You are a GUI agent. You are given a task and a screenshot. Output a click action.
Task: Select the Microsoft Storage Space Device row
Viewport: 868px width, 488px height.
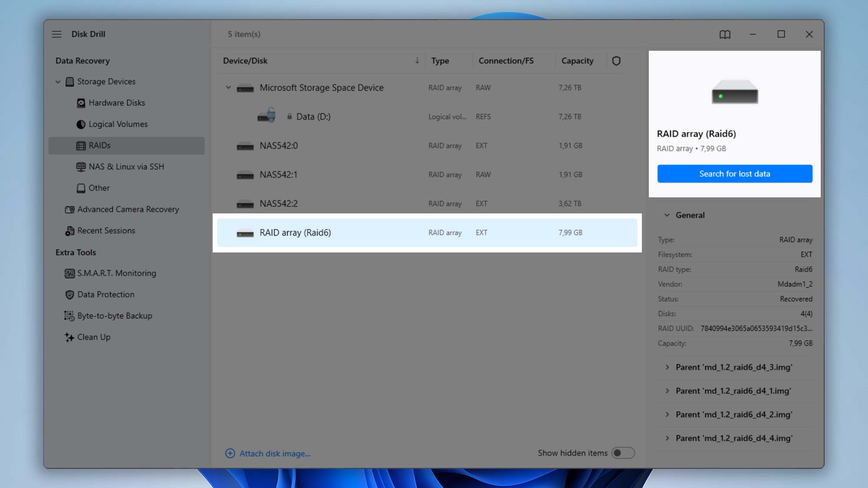pos(427,88)
